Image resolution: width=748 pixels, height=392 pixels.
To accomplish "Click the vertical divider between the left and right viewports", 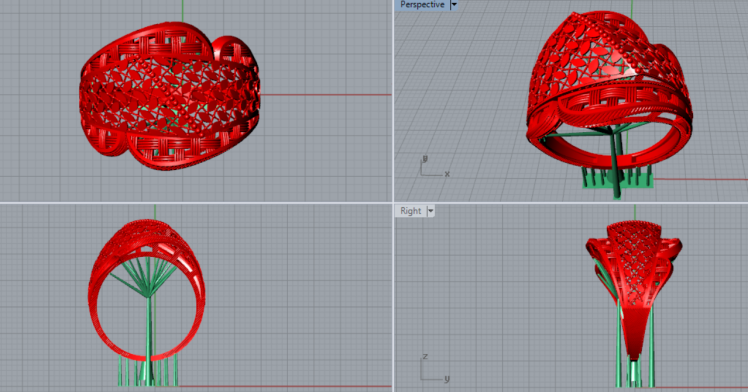I will (393, 196).
